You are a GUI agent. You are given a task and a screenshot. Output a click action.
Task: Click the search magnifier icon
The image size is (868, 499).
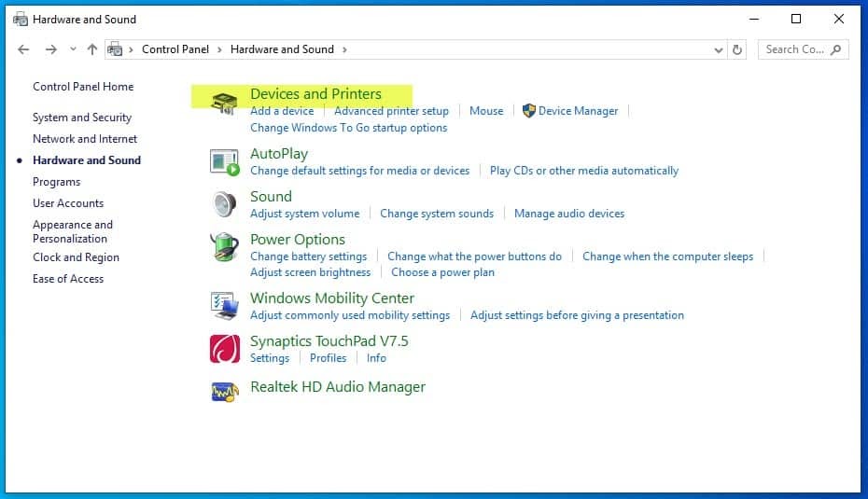pos(836,49)
